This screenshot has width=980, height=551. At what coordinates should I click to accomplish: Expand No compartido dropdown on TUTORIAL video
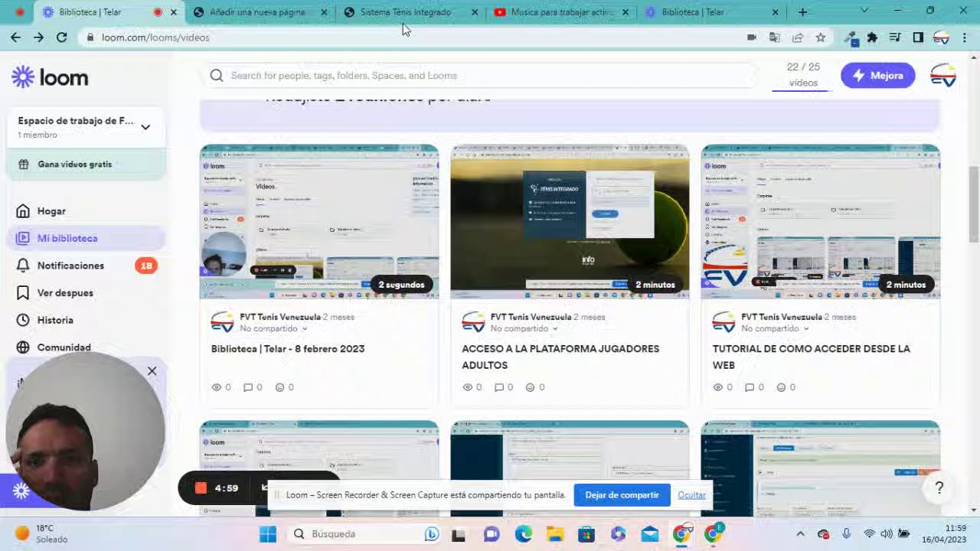(775, 329)
